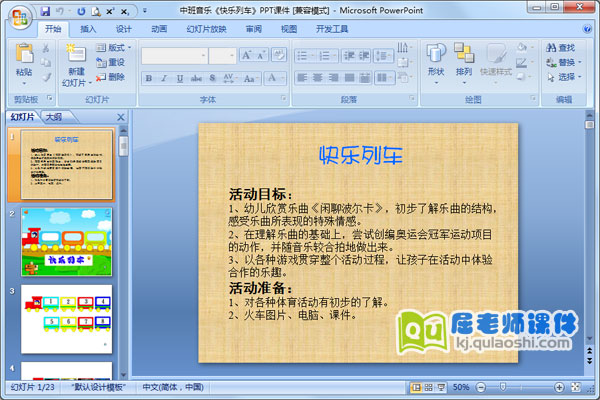Open the 幻灯片放映 ribbon tab
Image resolution: width=600 pixels, height=400 pixels.
(x=206, y=29)
